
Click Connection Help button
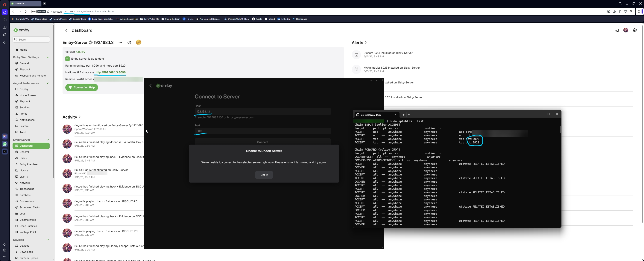81,87
